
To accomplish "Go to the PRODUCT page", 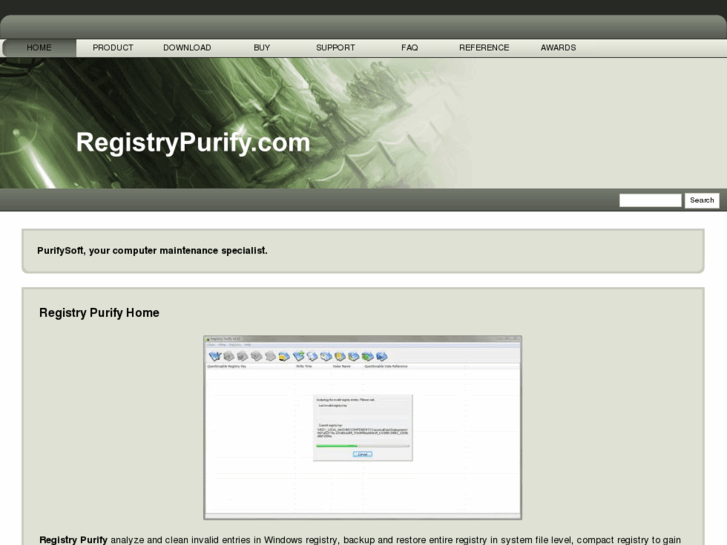I will click(x=113, y=48).
